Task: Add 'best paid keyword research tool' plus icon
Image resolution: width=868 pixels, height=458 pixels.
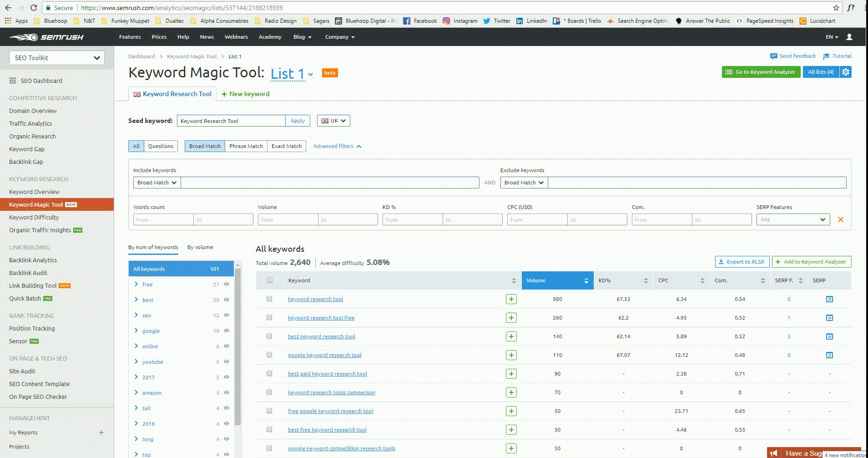Action: [x=511, y=374]
